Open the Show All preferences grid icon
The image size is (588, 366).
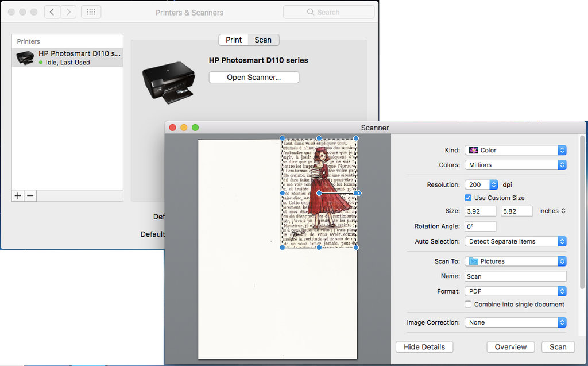click(91, 11)
